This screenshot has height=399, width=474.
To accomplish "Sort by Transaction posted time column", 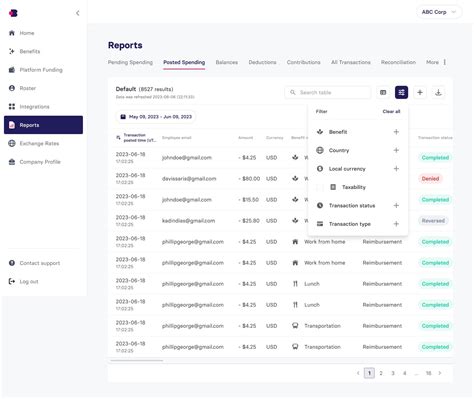I will pyautogui.click(x=136, y=138).
